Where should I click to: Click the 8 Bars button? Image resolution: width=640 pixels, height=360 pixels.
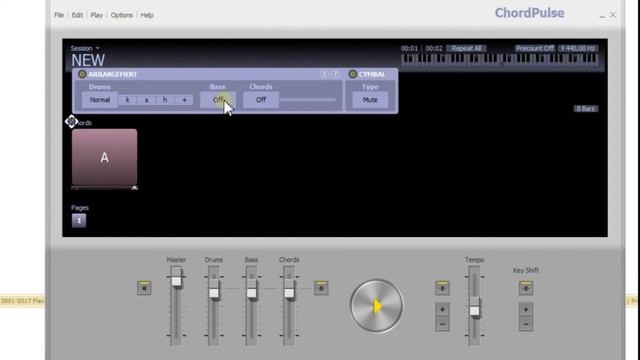586,109
